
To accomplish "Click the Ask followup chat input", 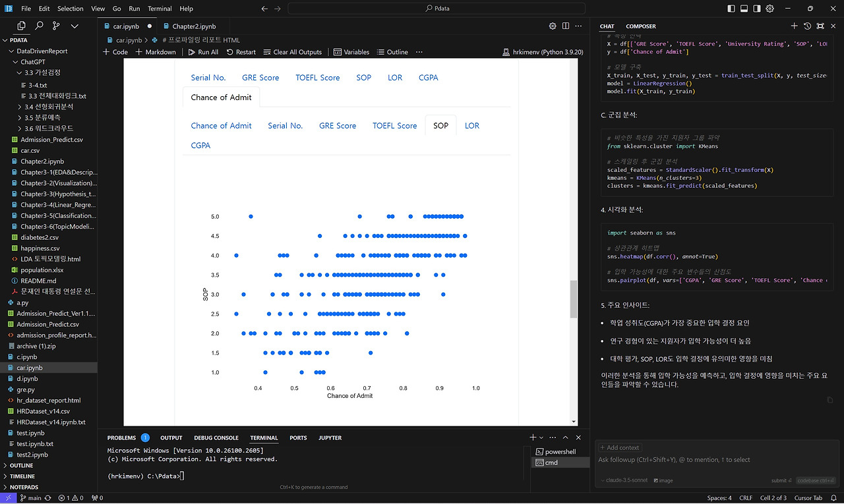I will (717, 460).
